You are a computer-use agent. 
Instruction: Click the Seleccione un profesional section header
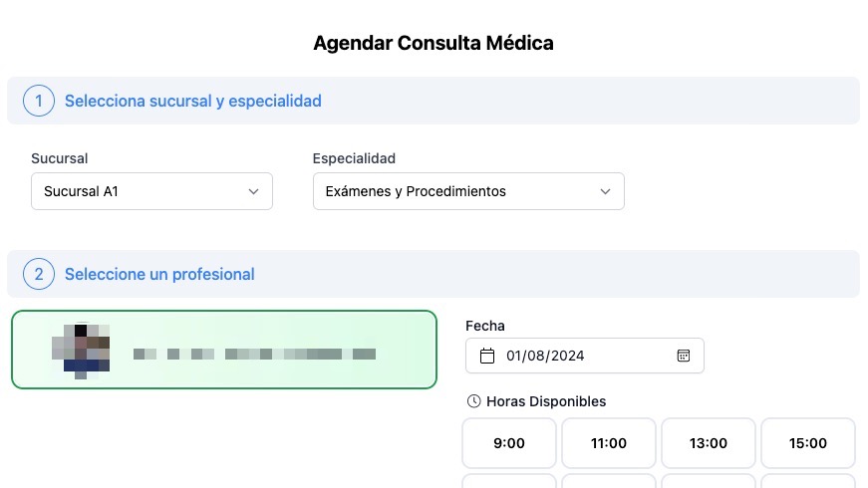[159, 274]
